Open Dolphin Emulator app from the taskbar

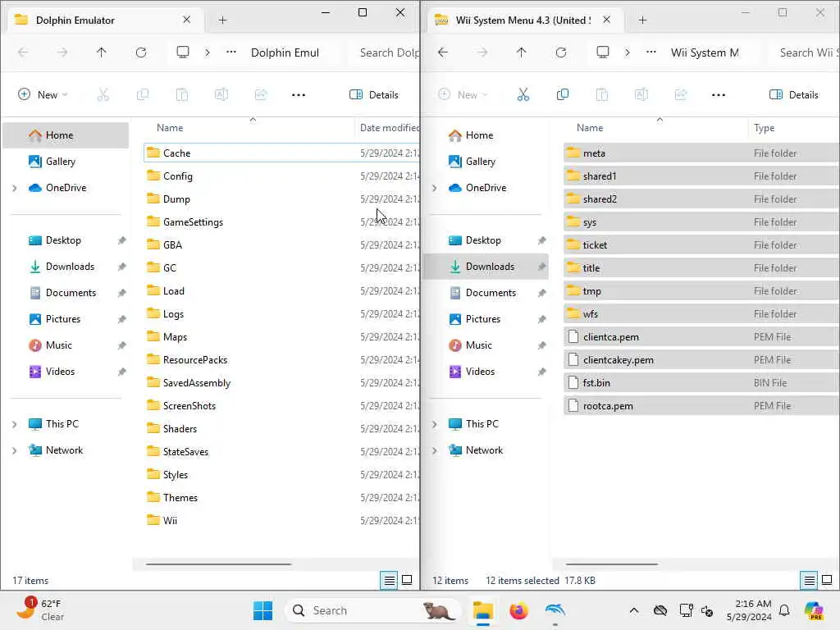pos(555,610)
